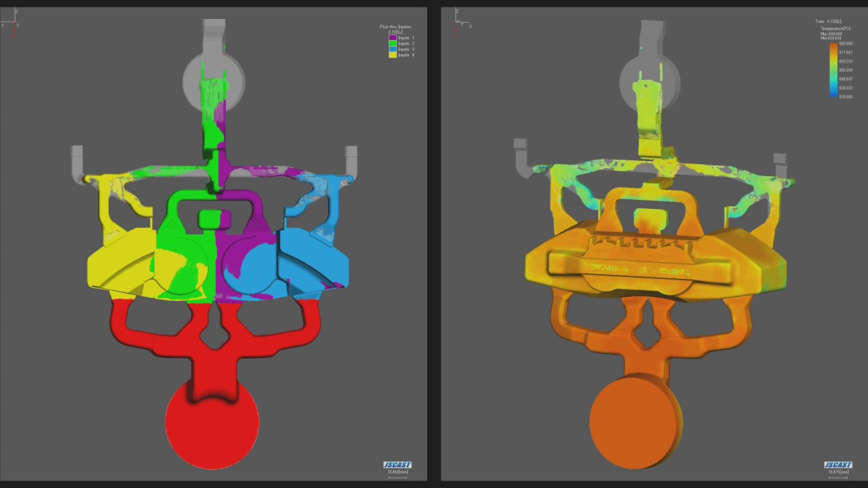Click the time value under Flow thru Ingates
868x488 pixels.
pos(395,32)
